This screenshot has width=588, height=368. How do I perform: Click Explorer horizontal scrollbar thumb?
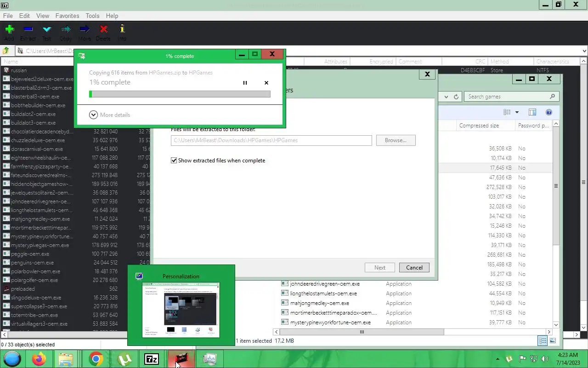pos(362,332)
